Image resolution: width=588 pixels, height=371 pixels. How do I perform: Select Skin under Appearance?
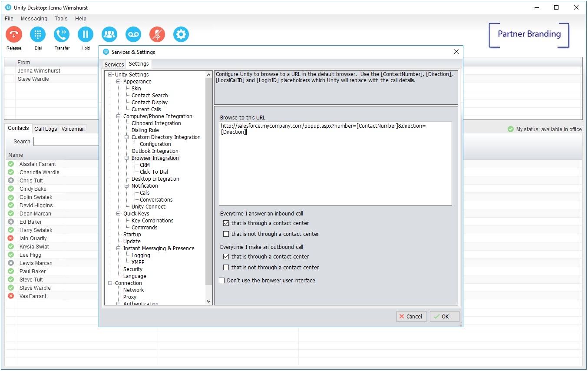[136, 89]
